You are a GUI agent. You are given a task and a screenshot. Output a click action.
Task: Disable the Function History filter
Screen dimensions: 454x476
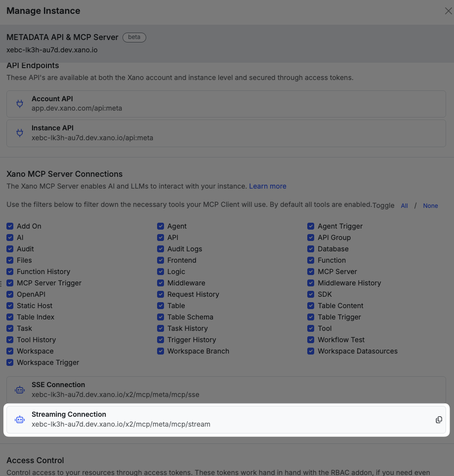click(10, 272)
